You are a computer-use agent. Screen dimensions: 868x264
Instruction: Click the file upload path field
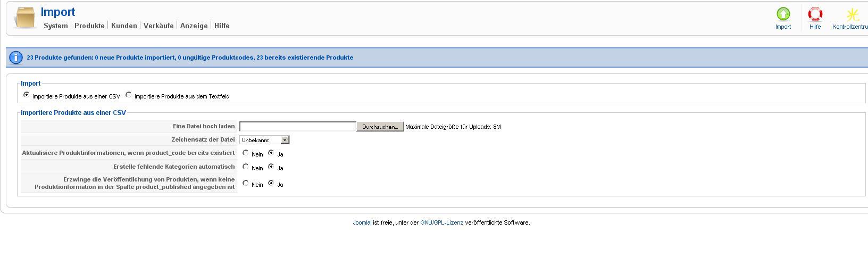297,127
